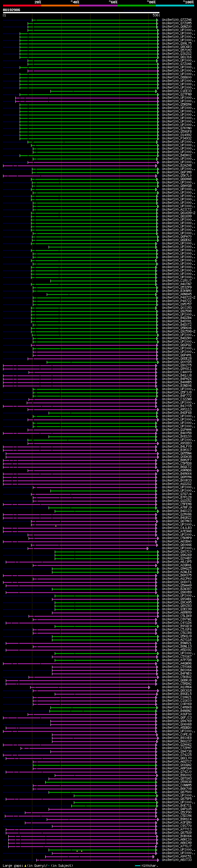The width and height of the screenshot is (197, 868).
Task: Click the UniRef100_Q7KYN0 label
Action: [x=177, y=128]
